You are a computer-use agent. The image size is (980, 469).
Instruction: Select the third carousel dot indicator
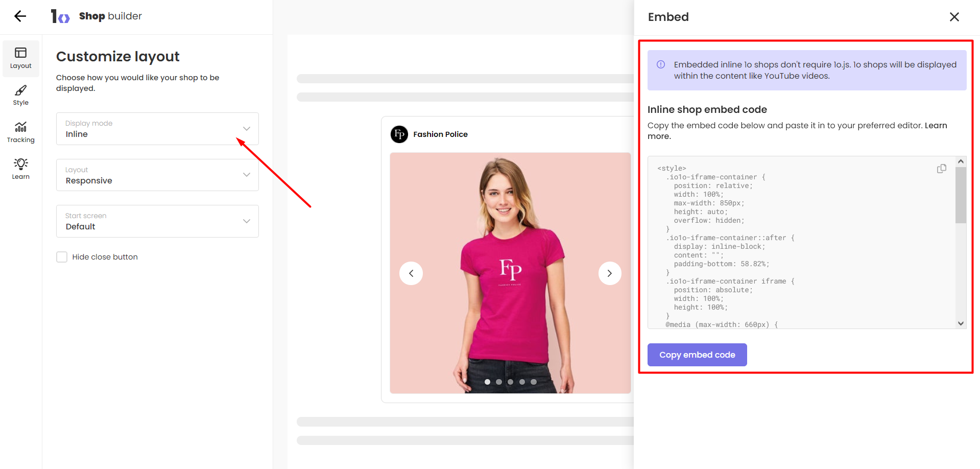point(510,382)
